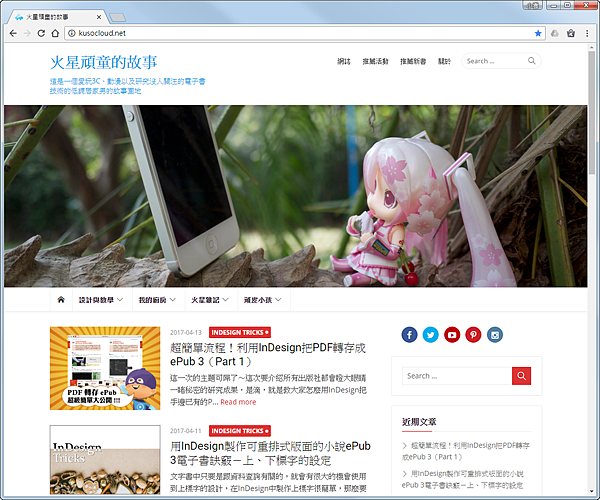Go back using browser back arrow

tap(13, 33)
